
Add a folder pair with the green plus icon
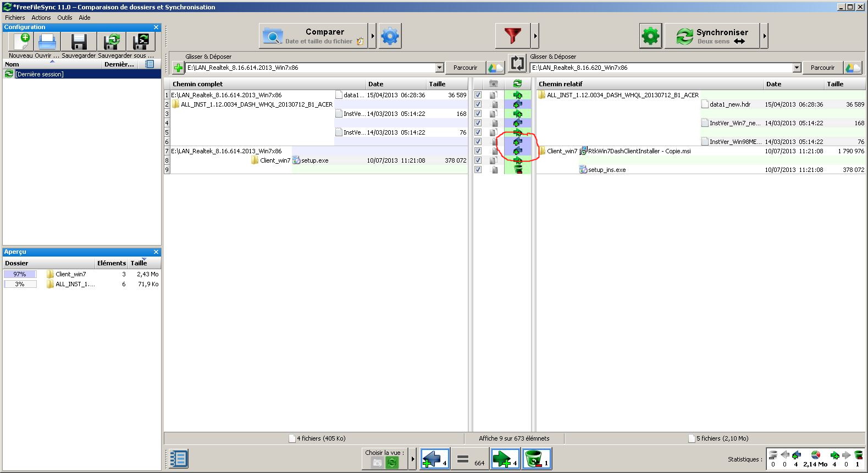(x=178, y=68)
